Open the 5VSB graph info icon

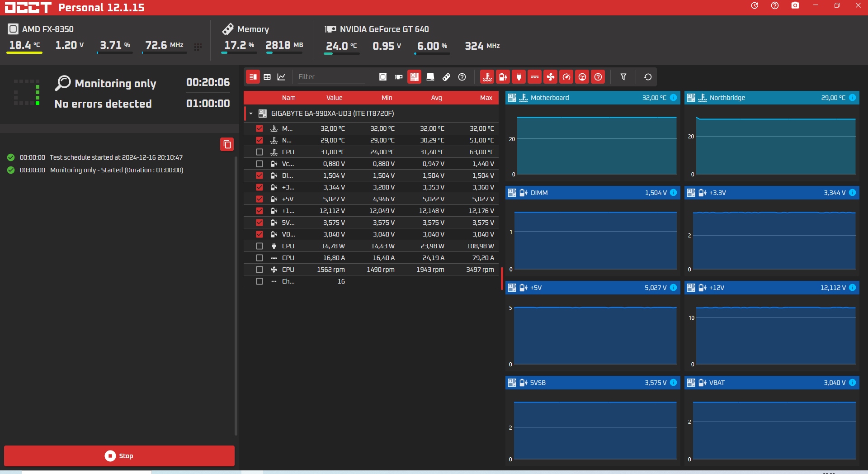click(674, 383)
